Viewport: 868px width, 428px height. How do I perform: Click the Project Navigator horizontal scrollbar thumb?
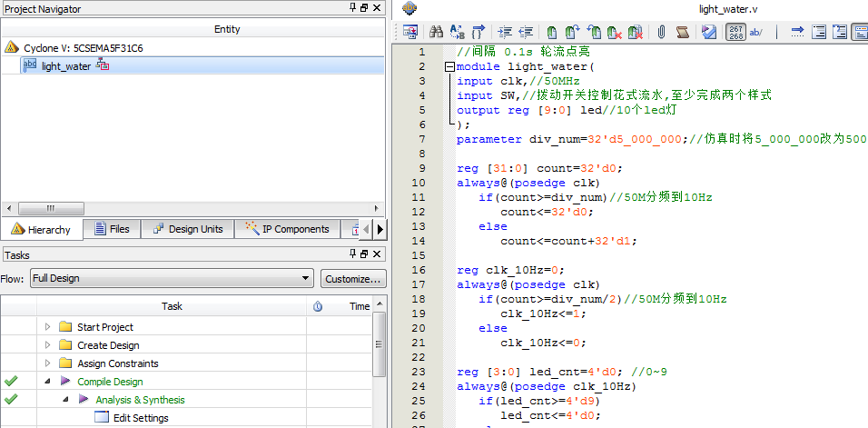51,208
